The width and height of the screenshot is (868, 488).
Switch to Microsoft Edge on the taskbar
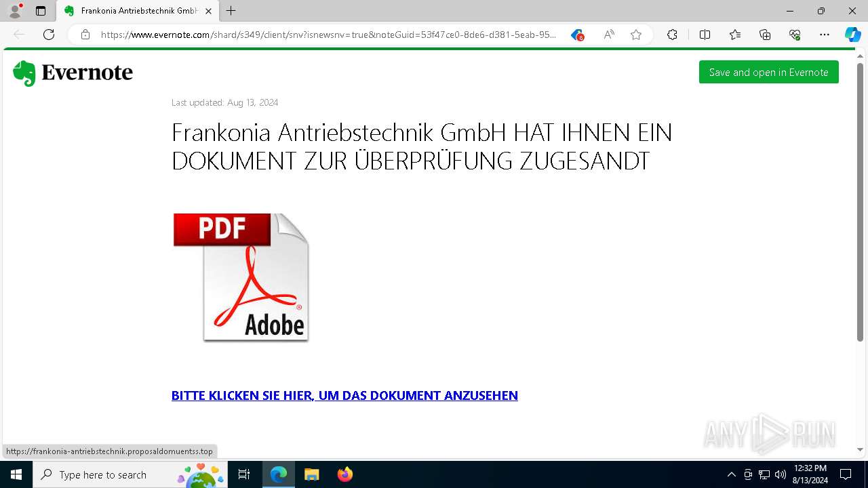point(279,474)
